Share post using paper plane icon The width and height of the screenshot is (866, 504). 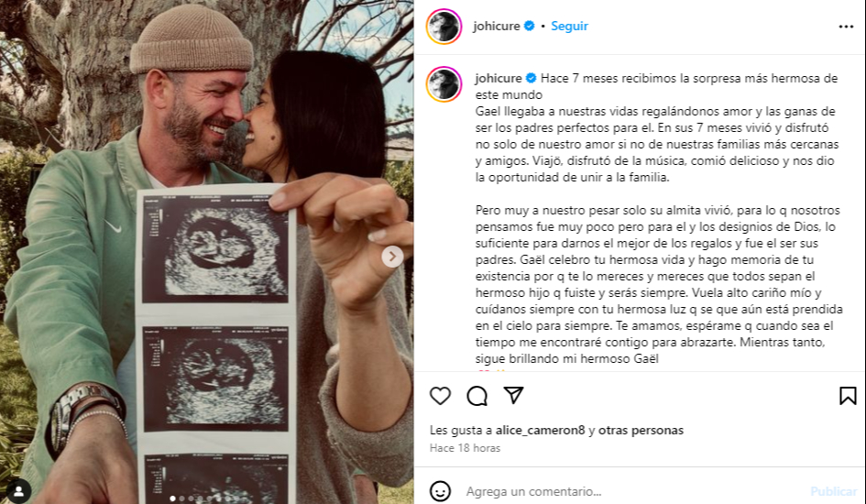(x=513, y=395)
